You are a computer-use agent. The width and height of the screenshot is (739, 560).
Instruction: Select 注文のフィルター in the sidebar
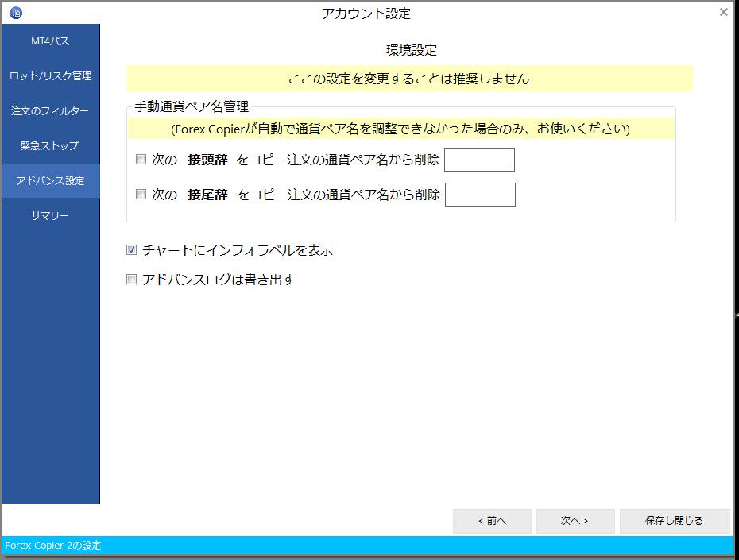49,110
